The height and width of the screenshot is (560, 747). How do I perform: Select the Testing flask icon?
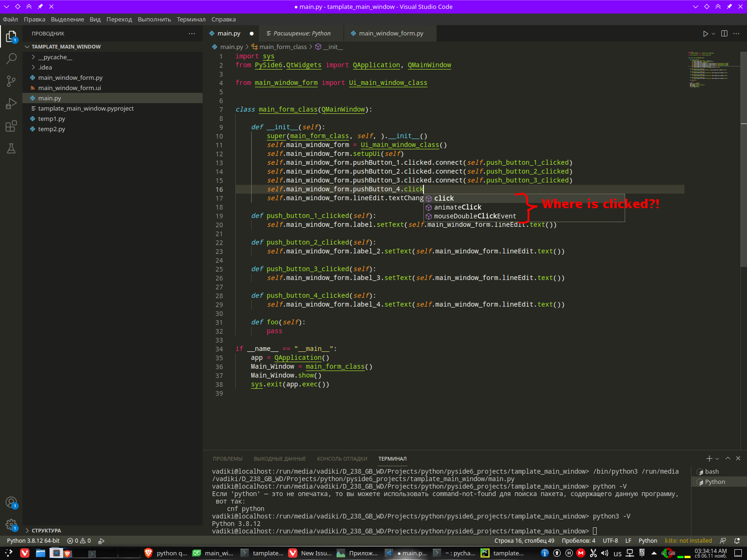pos(11,148)
